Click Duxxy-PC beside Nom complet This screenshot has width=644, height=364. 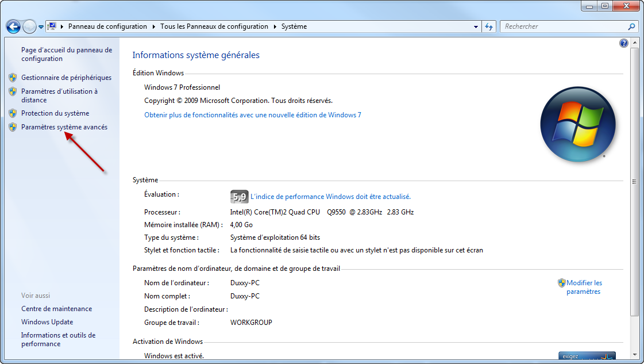coord(245,296)
